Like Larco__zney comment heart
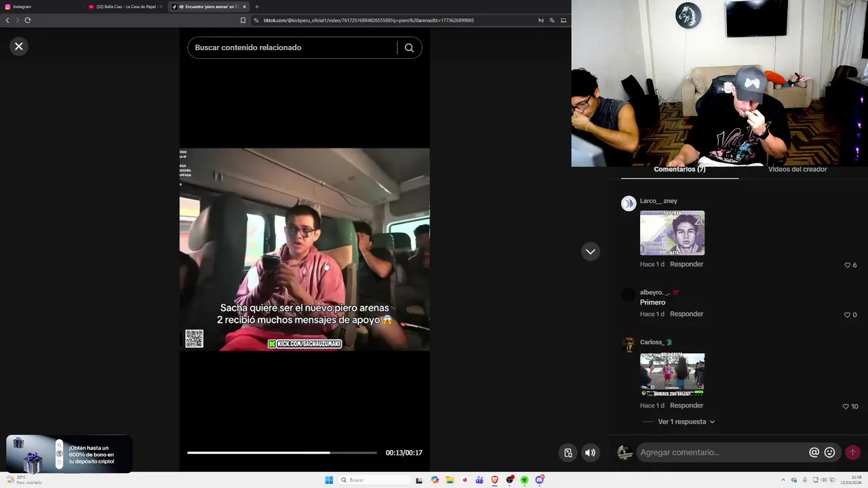 tap(847, 265)
